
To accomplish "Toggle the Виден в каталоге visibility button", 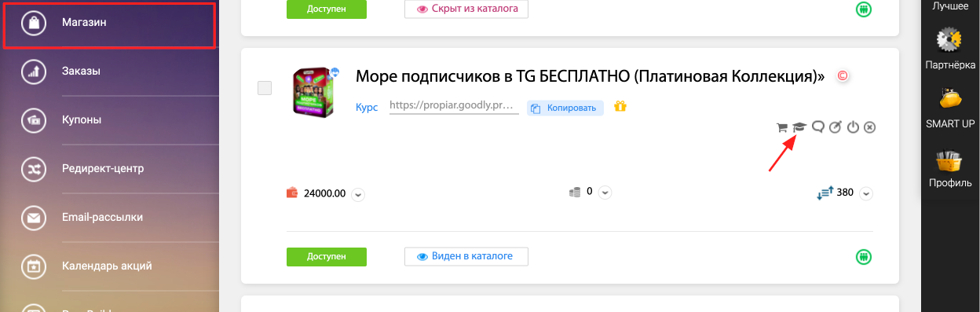I will 466,256.
